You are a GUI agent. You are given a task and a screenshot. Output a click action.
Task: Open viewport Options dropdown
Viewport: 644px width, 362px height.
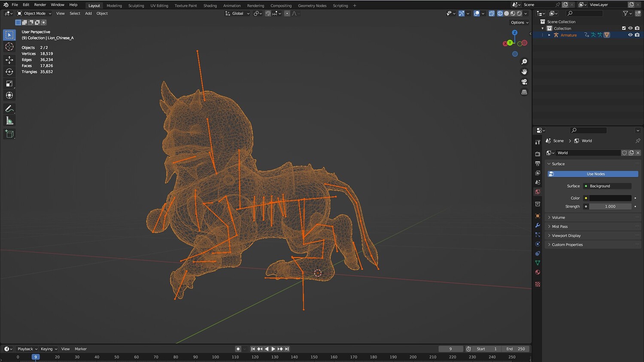pos(519,22)
